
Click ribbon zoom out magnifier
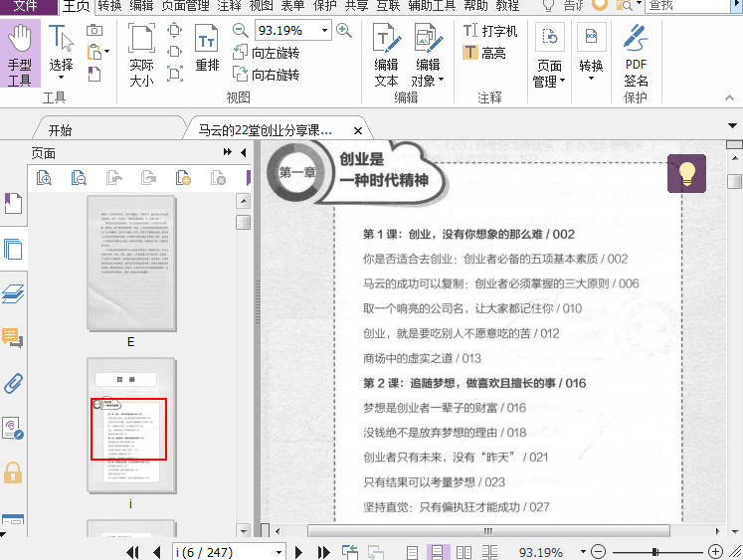click(241, 30)
